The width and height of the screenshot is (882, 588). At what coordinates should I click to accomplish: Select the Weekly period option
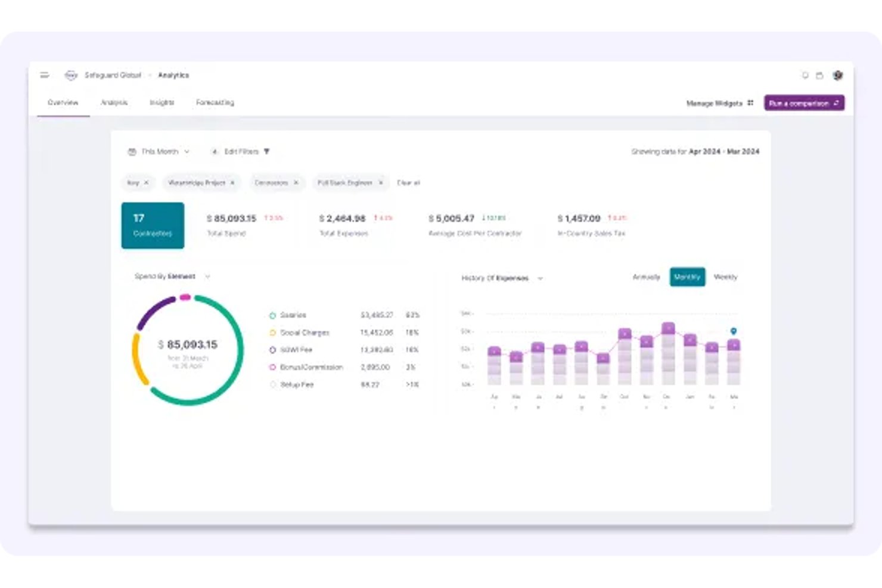click(725, 277)
